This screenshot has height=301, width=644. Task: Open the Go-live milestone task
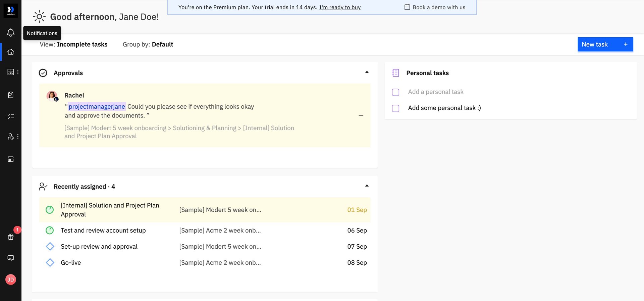coord(71,263)
